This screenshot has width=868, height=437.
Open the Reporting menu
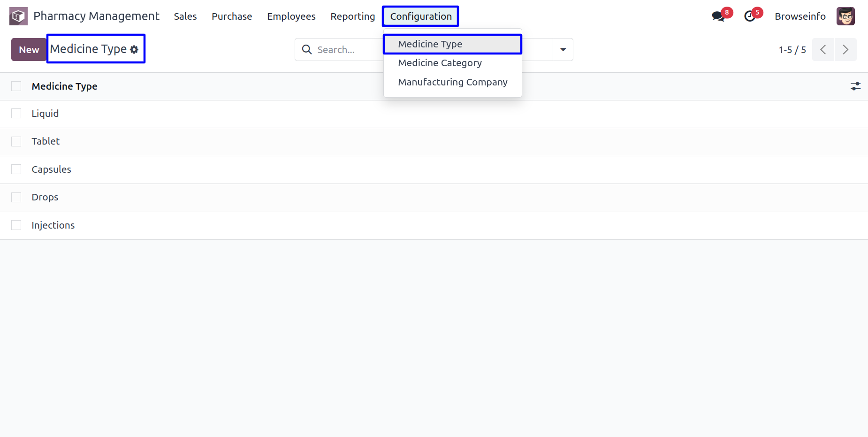[x=353, y=16]
